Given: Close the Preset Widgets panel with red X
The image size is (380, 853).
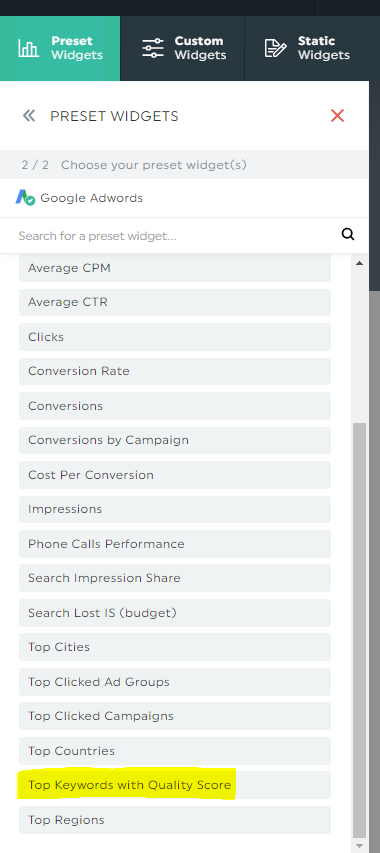Looking at the screenshot, I should 337,115.
